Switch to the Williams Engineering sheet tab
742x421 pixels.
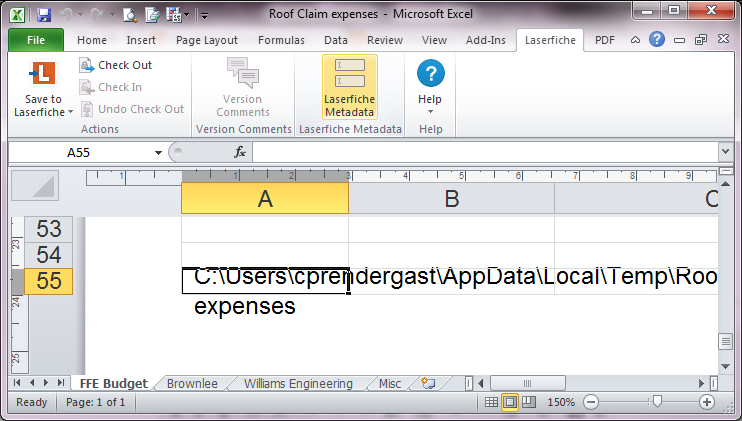(x=298, y=383)
